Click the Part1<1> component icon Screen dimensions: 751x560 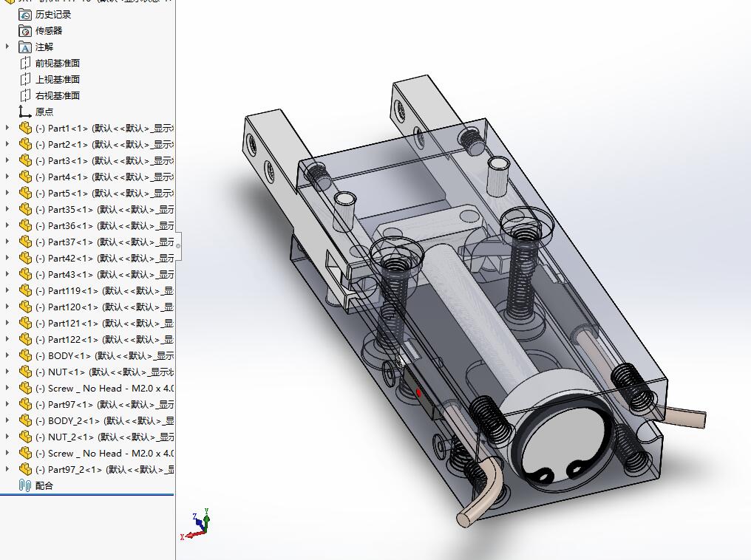25,129
